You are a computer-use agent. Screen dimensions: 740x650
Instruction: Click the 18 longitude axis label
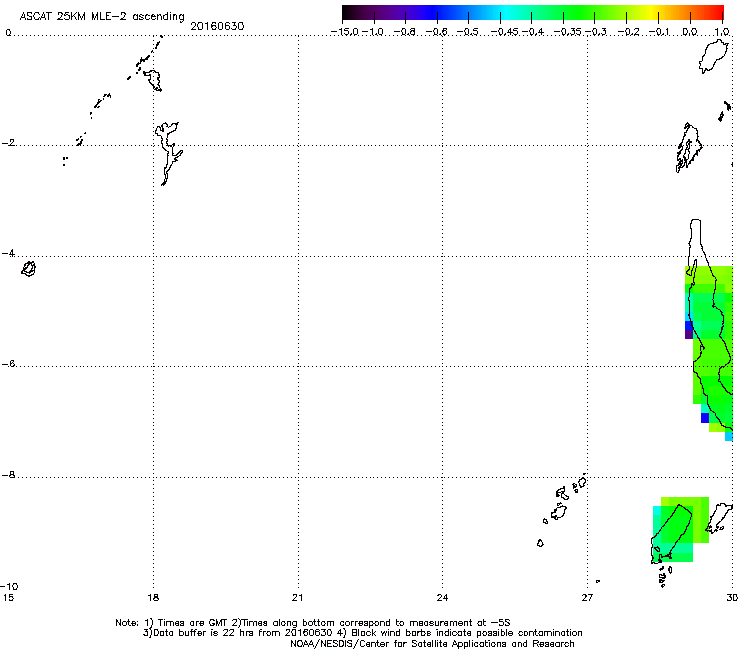(x=153, y=598)
